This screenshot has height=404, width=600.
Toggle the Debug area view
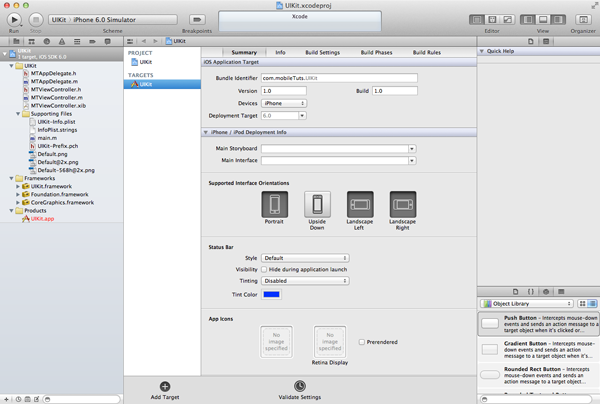[x=543, y=20]
